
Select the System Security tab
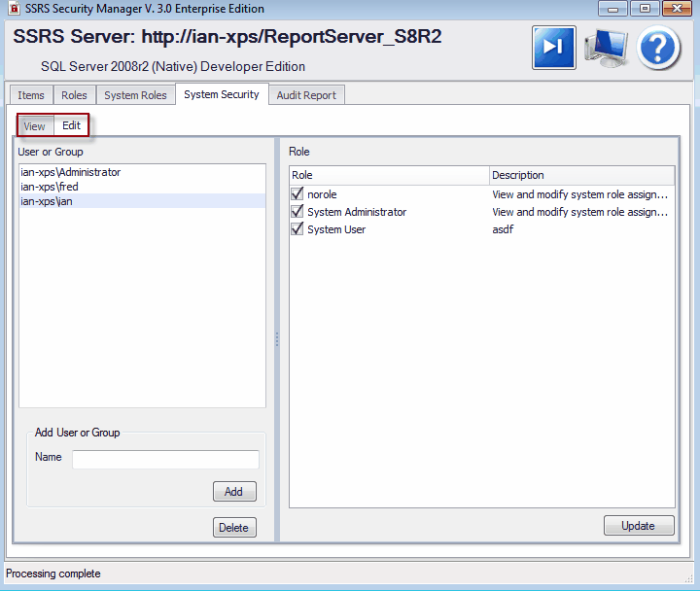click(x=222, y=94)
